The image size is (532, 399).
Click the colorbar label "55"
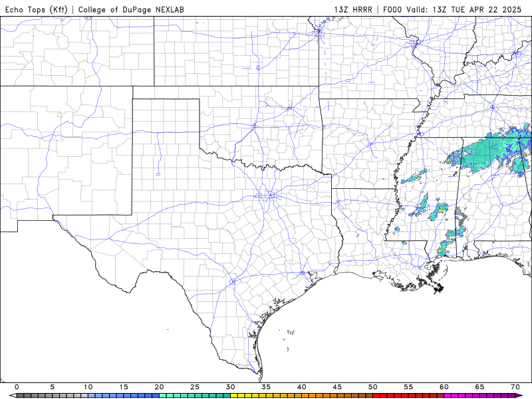(408, 387)
